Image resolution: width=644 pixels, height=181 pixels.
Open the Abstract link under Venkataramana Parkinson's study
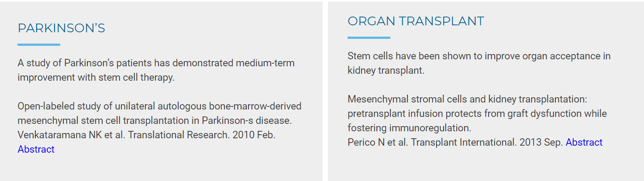[36, 149]
